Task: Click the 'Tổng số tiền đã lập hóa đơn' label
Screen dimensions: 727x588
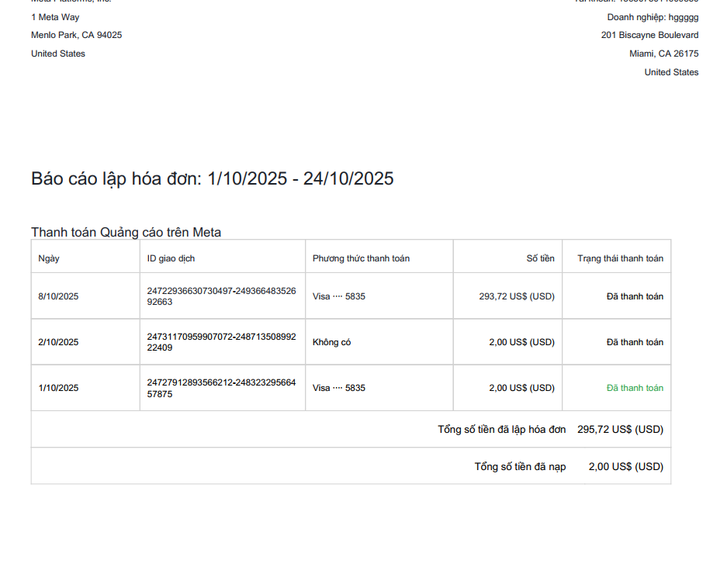Action: point(502,430)
